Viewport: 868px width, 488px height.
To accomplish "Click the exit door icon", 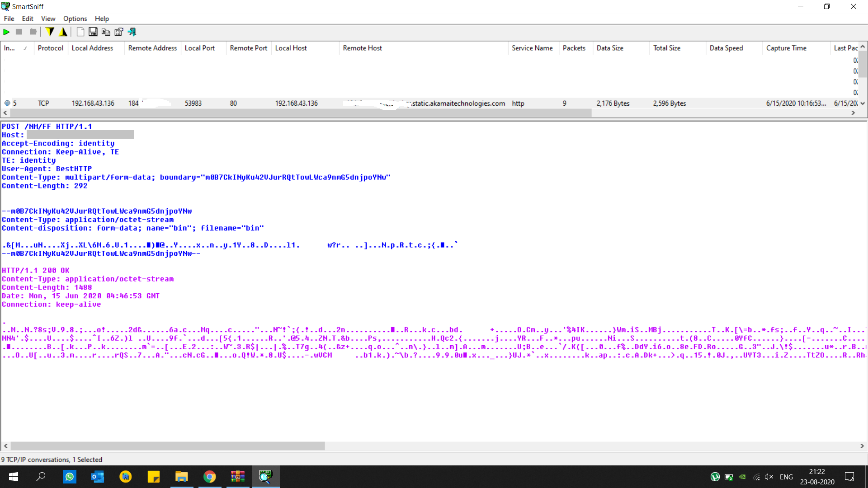I will click(132, 32).
